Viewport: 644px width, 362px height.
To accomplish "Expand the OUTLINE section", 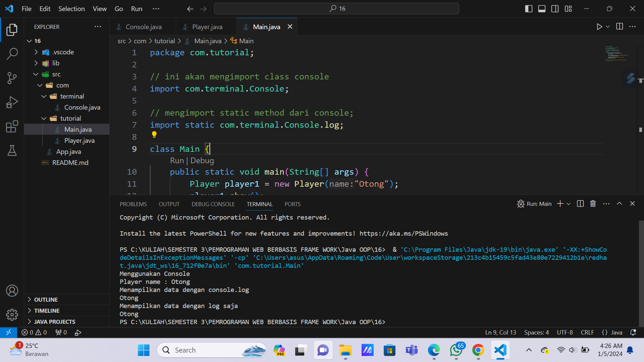I will [x=46, y=300].
